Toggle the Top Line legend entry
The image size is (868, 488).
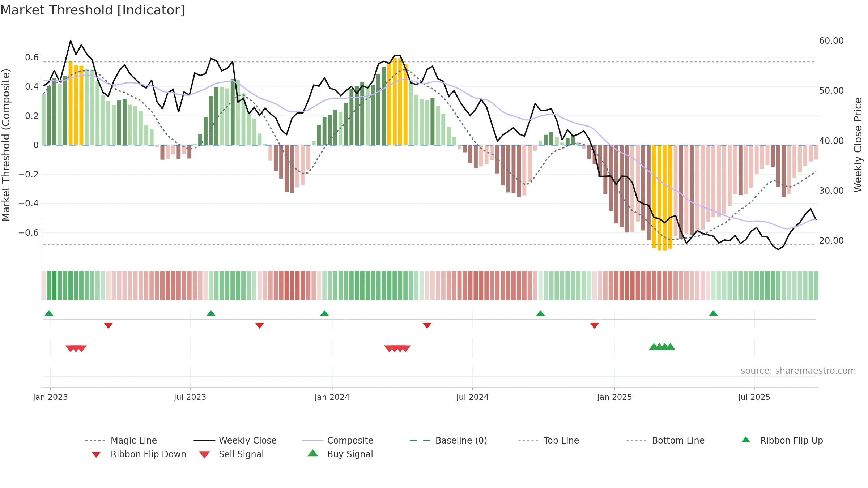[549, 440]
